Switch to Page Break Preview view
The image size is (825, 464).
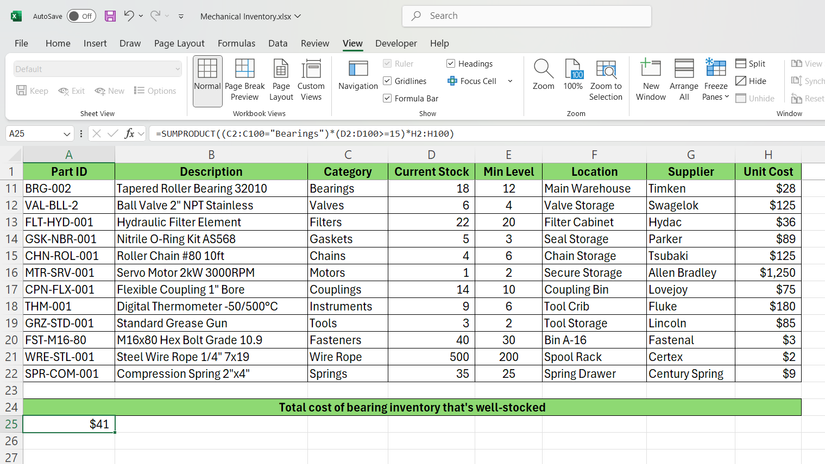pyautogui.click(x=245, y=80)
